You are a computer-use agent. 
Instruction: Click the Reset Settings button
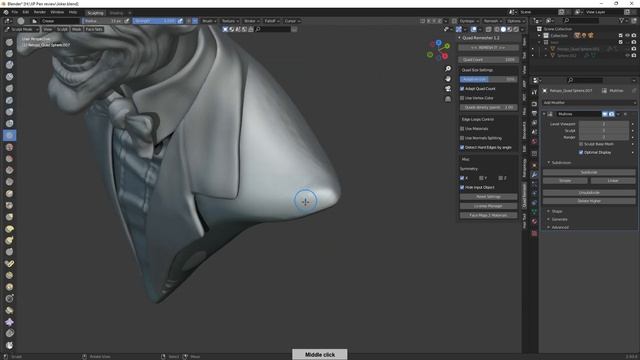click(488, 197)
